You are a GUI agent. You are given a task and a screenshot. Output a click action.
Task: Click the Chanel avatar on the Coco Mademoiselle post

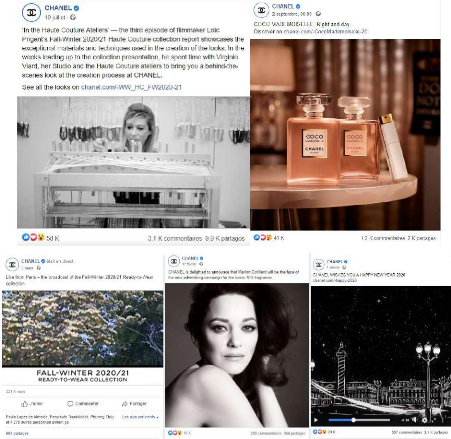(262, 10)
